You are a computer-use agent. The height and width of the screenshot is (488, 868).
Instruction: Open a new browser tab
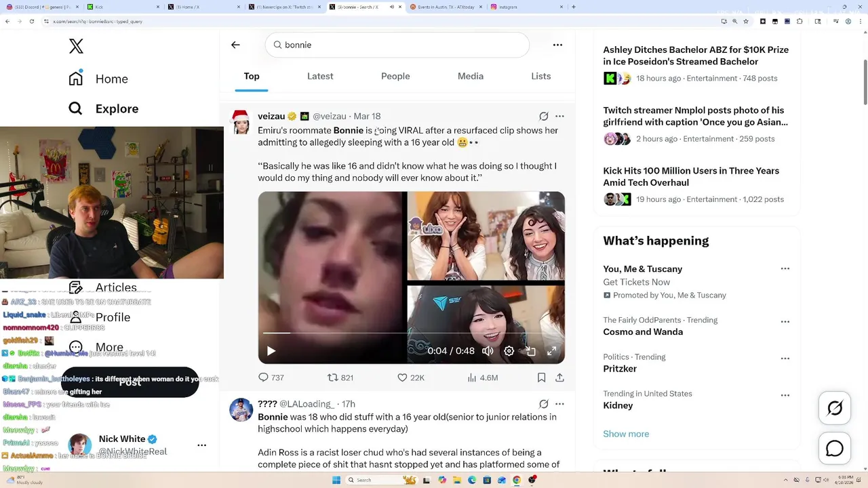pos(574,7)
